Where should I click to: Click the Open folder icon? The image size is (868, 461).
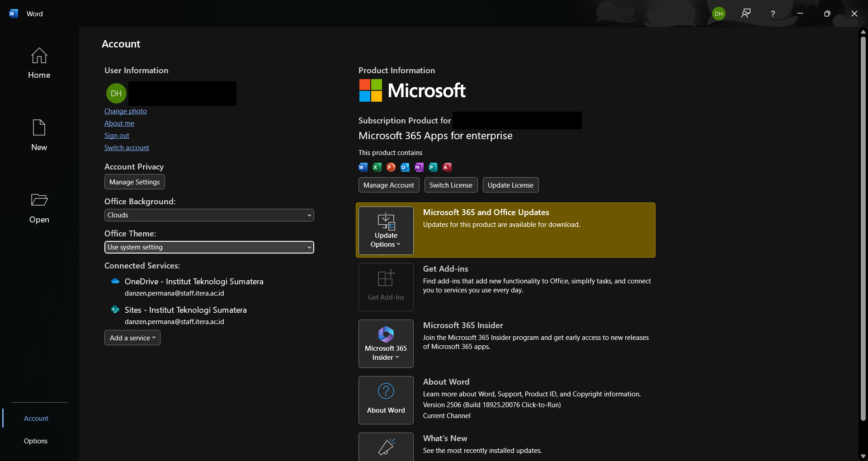tap(39, 200)
